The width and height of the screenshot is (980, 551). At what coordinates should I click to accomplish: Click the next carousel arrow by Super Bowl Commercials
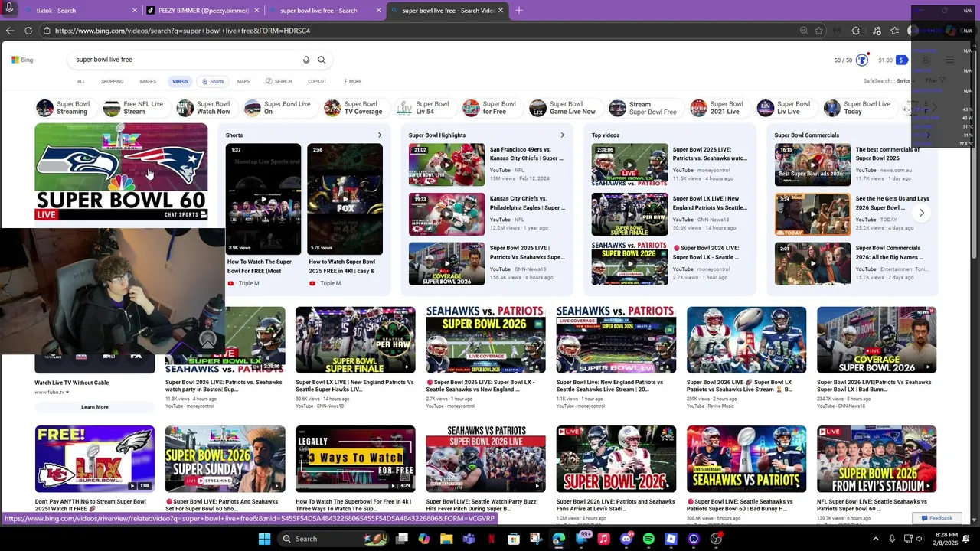point(922,213)
